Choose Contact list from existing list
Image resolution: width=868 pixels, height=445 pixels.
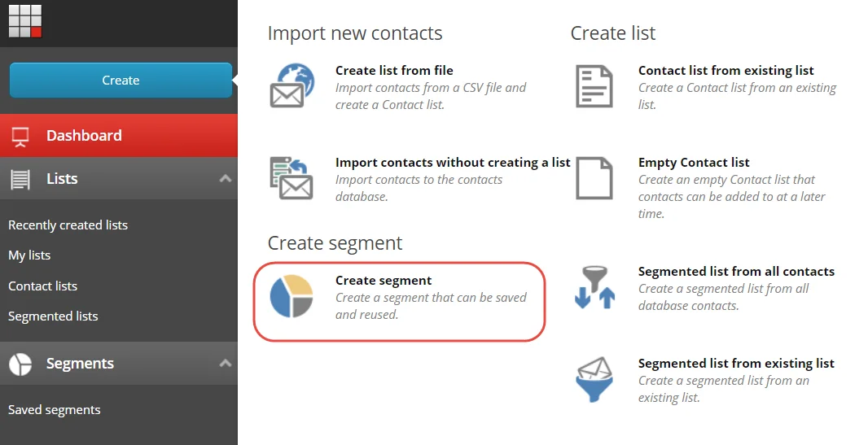tap(726, 70)
